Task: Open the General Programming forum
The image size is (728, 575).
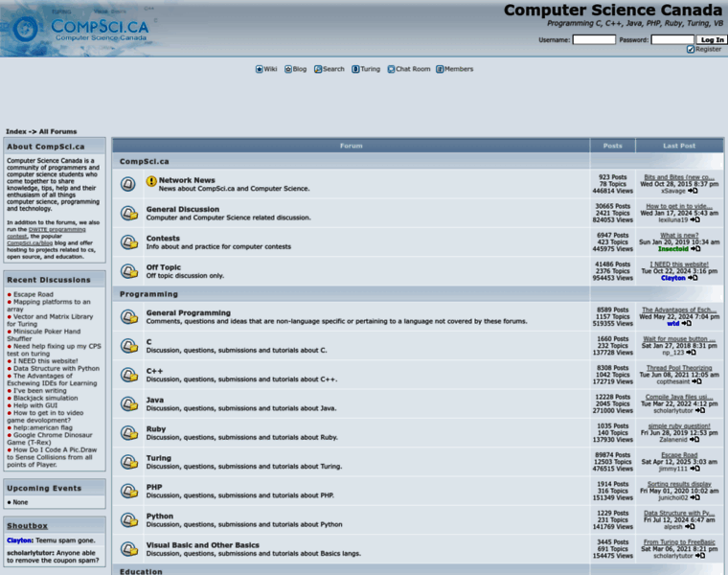Action: pyautogui.click(x=188, y=313)
